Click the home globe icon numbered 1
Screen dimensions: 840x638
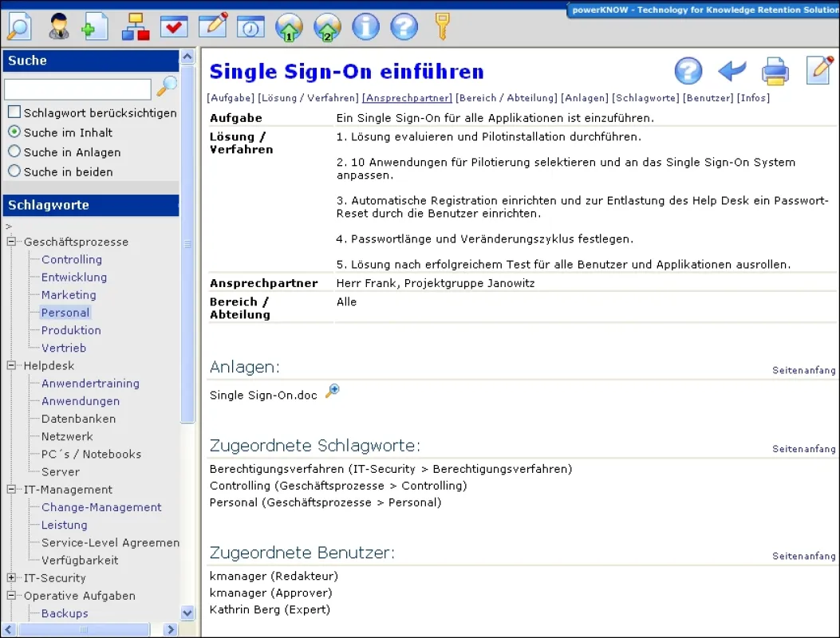pos(289,27)
